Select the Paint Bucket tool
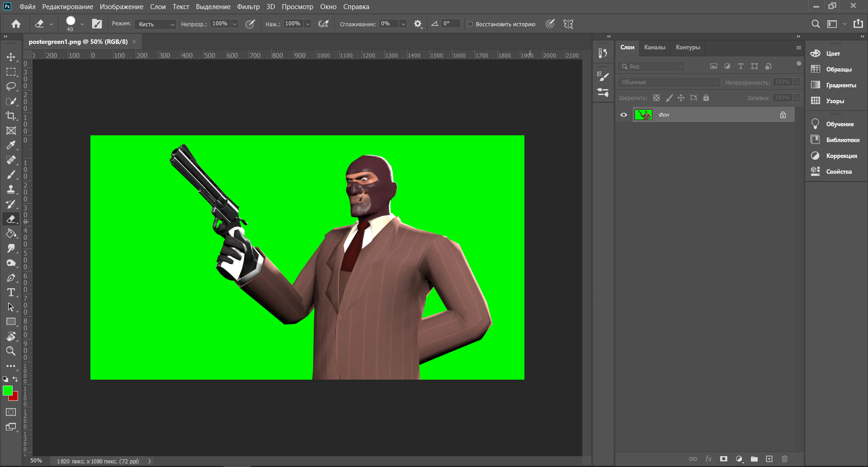Image resolution: width=868 pixels, height=467 pixels. click(11, 233)
